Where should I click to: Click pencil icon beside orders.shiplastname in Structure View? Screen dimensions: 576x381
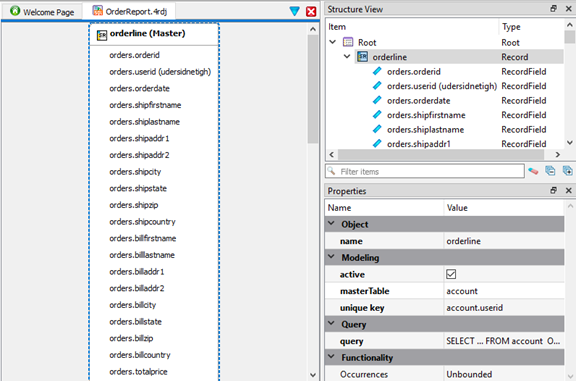click(377, 129)
